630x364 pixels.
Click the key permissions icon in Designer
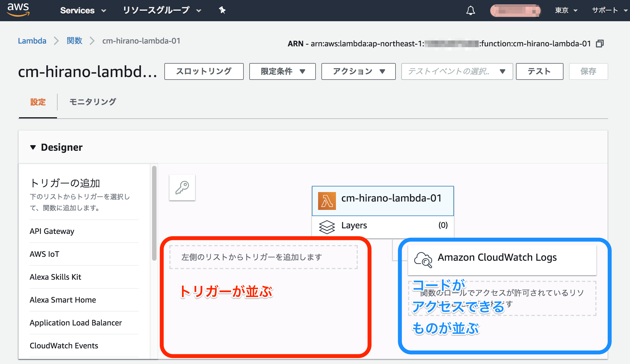click(x=182, y=188)
